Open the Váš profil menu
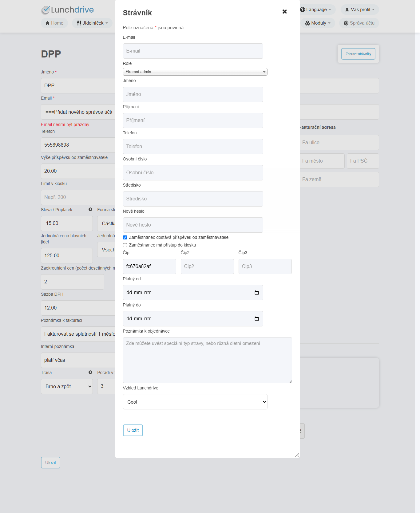The height and width of the screenshot is (513, 420). (x=359, y=10)
